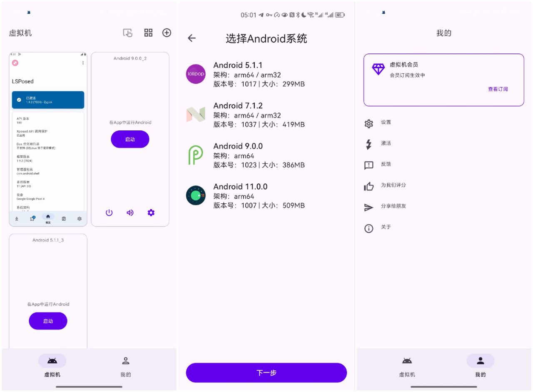Tap the add (+) icon to create a virtual machine
Image resolution: width=533 pixels, height=392 pixels.
pyautogui.click(x=167, y=33)
